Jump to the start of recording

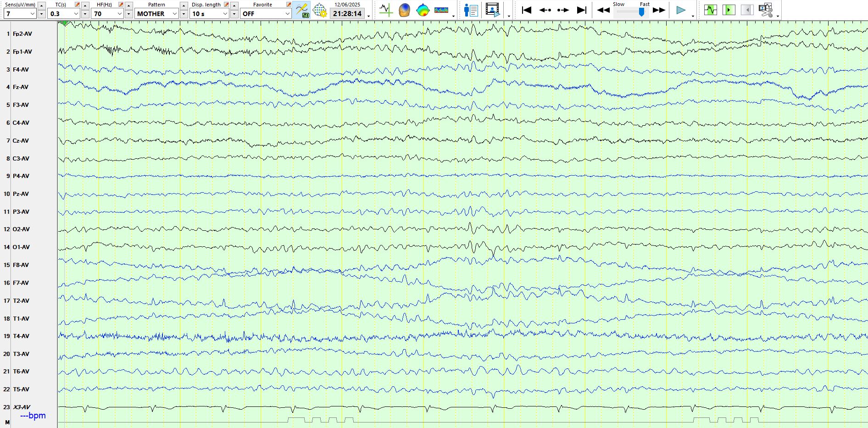click(527, 10)
